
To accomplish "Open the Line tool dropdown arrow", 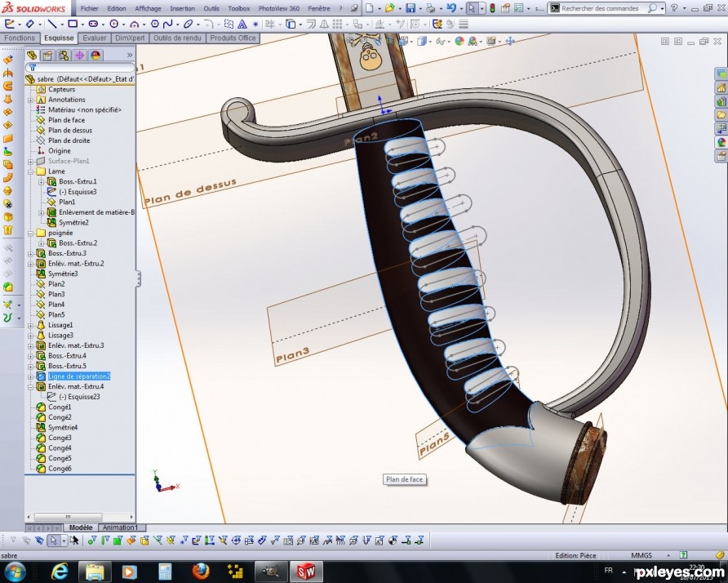I will 61,24.
